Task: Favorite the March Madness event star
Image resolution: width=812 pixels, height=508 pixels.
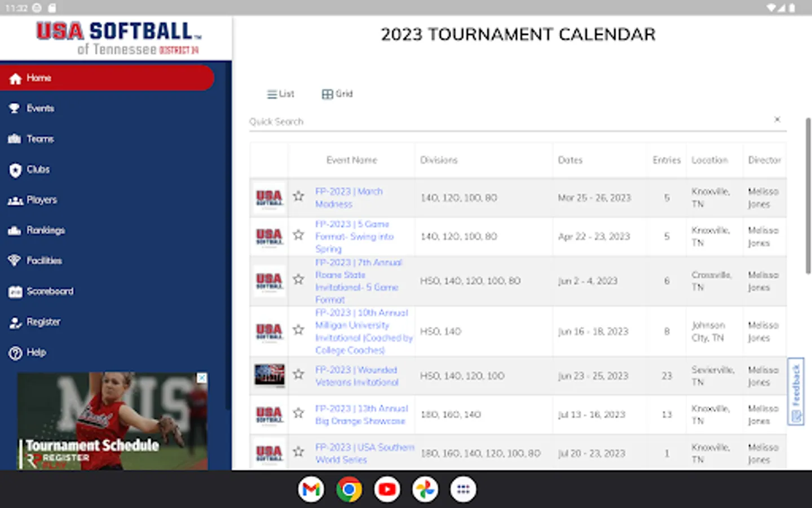Action: 298,196
